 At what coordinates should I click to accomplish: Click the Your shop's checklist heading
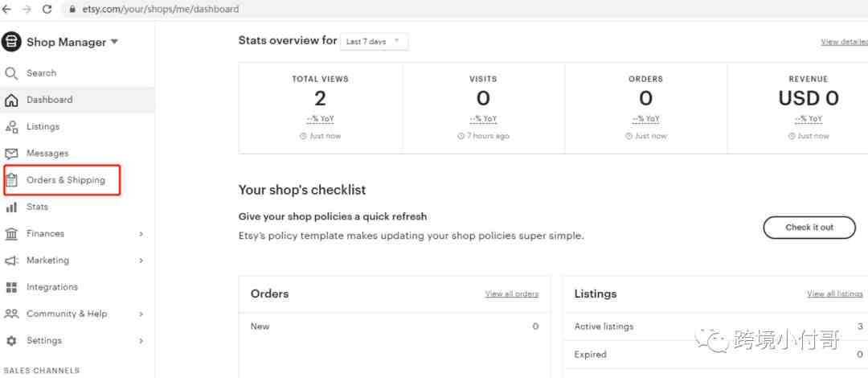[302, 190]
